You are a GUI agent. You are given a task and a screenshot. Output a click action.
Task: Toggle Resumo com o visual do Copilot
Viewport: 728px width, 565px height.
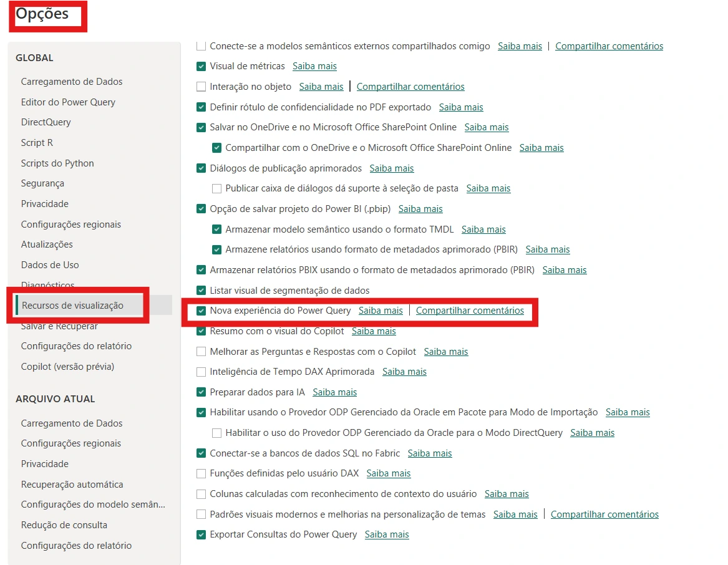coord(201,331)
